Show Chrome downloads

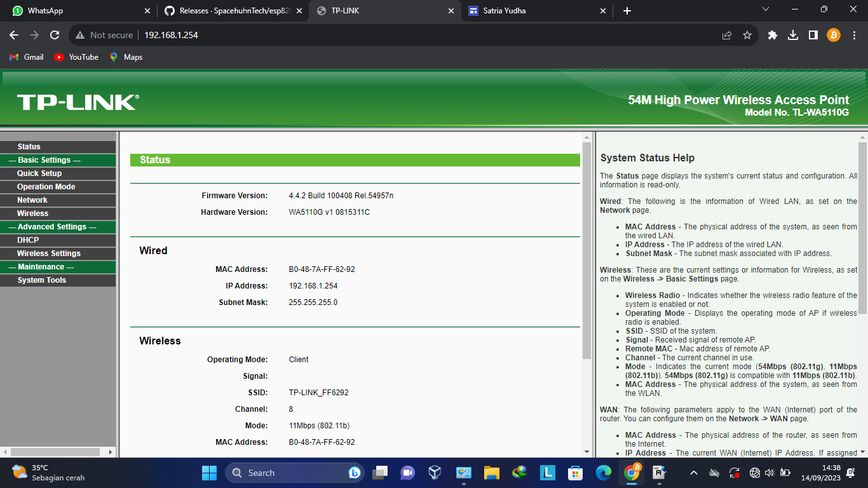793,36
